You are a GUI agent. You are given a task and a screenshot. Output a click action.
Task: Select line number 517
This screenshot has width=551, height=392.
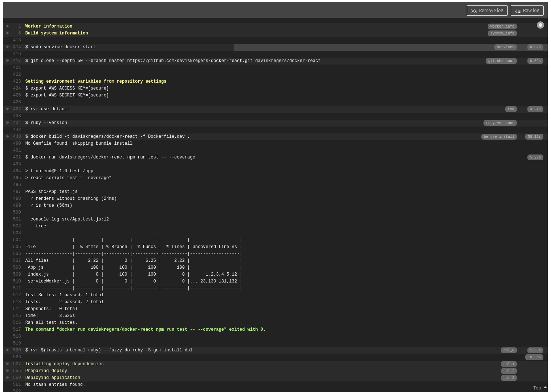point(17,329)
